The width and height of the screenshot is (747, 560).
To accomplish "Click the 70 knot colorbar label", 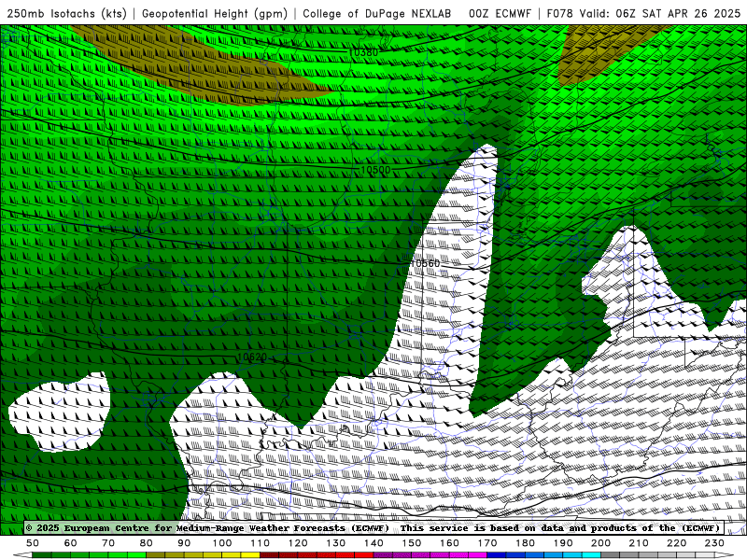I will tap(108, 543).
